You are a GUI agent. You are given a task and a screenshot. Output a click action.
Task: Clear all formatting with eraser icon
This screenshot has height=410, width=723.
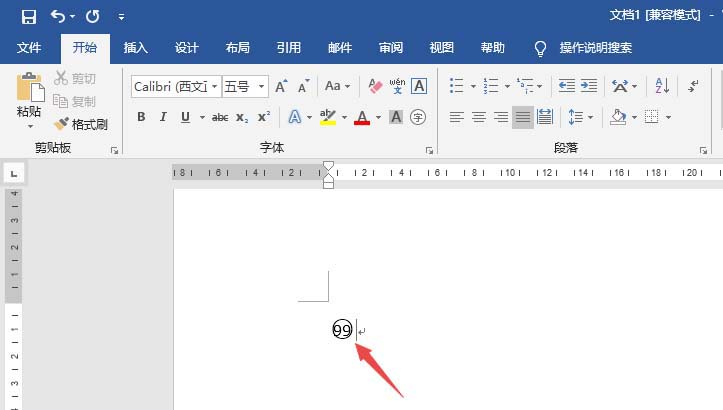[375, 86]
